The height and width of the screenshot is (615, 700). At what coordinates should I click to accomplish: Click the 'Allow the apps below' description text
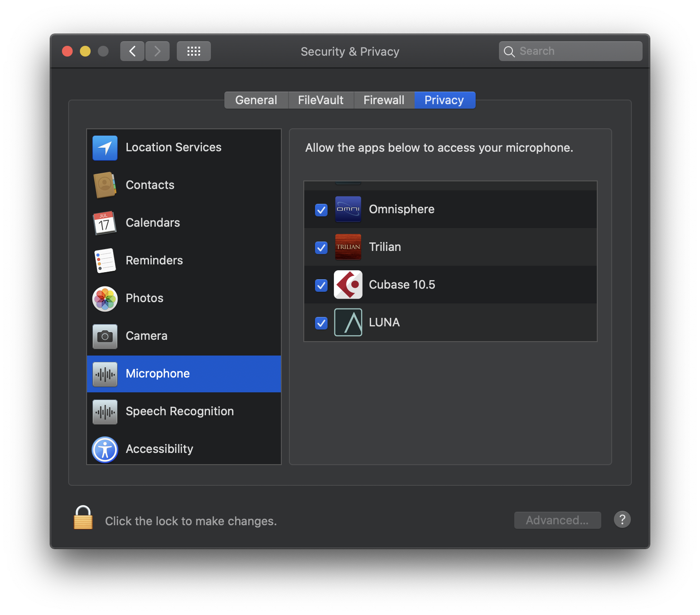click(x=439, y=148)
